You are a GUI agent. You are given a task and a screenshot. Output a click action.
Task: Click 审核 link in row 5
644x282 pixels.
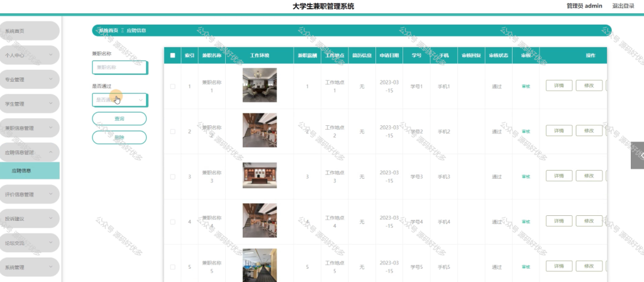click(x=526, y=267)
